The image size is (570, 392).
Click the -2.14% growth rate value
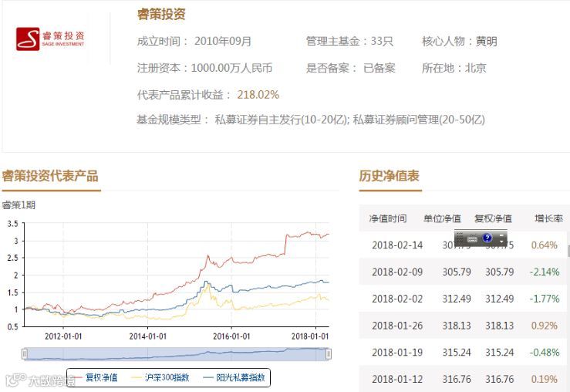pos(545,272)
